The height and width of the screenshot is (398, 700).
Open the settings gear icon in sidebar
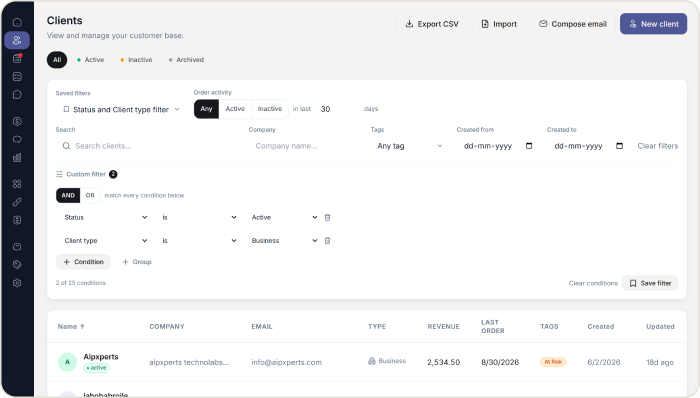pyautogui.click(x=17, y=283)
